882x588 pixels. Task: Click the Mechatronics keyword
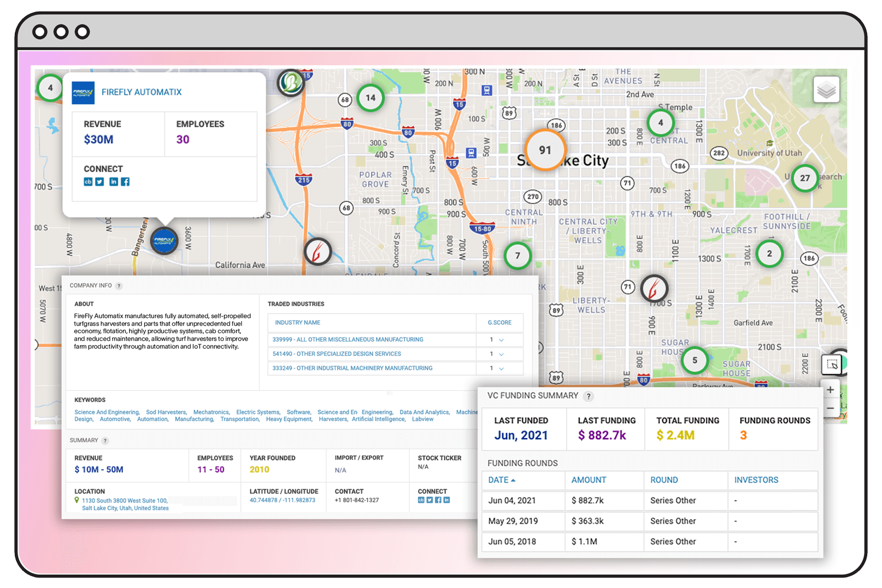click(212, 412)
